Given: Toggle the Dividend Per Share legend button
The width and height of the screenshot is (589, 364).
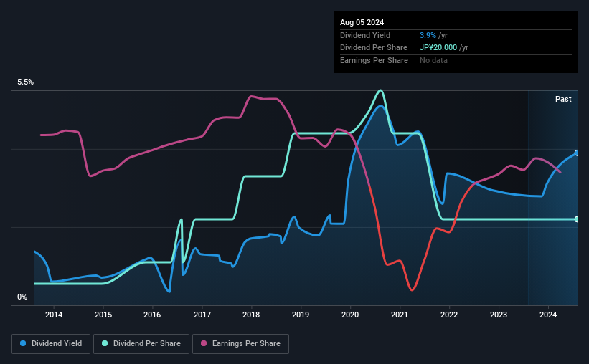Looking at the screenshot, I should pyautogui.click(x=141, y=344).
